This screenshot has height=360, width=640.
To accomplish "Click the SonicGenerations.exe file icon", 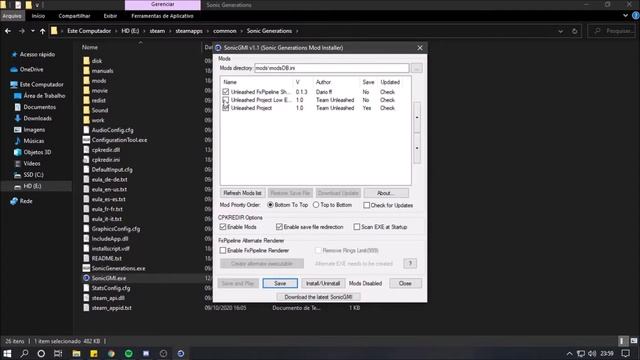I will coord(86,268).
